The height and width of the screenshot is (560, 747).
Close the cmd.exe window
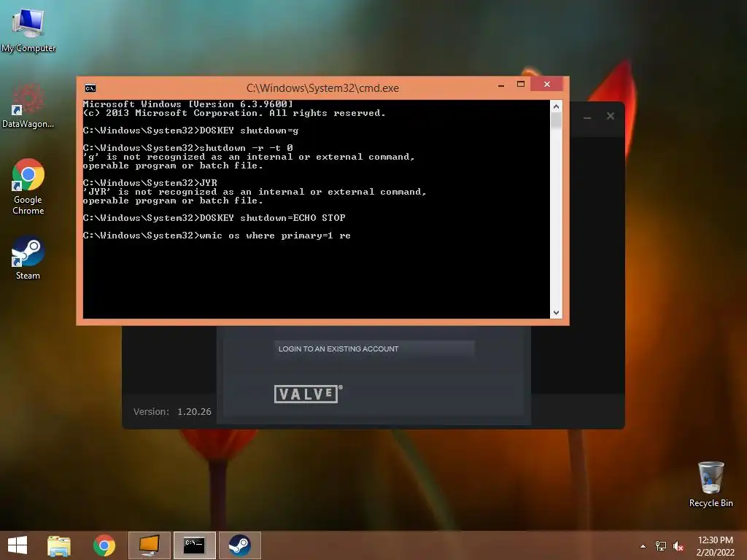click(547, 85)
